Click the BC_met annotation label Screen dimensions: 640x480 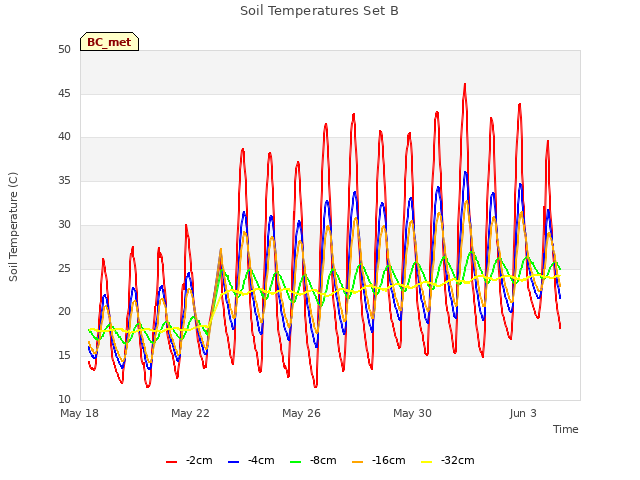point(109,42)
